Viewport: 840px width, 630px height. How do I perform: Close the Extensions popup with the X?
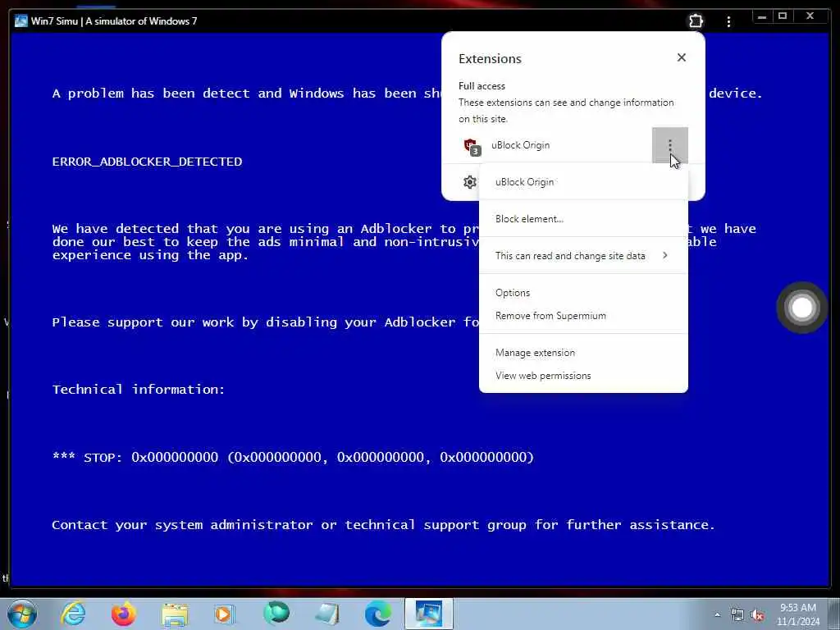[x=682, y=57]
